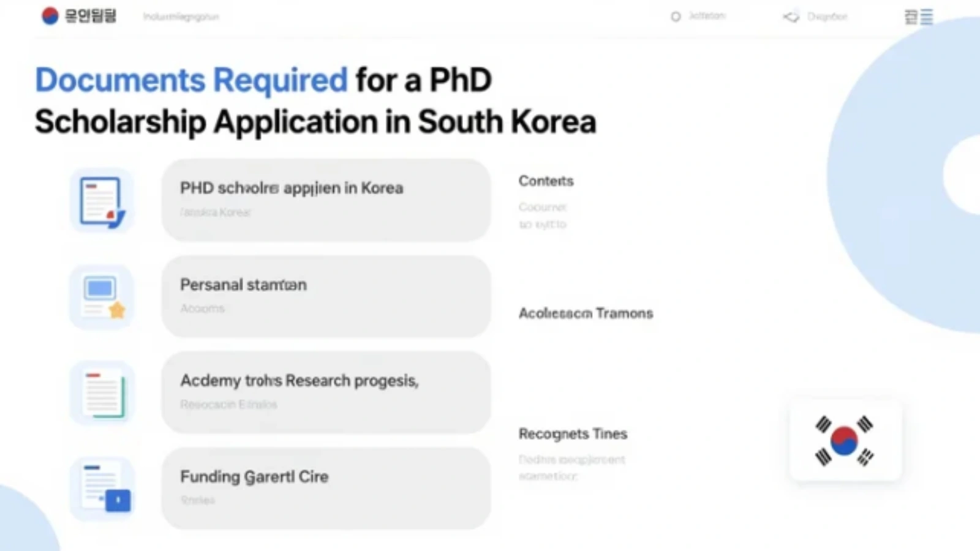Click the "Scholarship Application in South Korea" title line
The height and width of the screenshot is (551, 980).
click(x=315, y=121)
